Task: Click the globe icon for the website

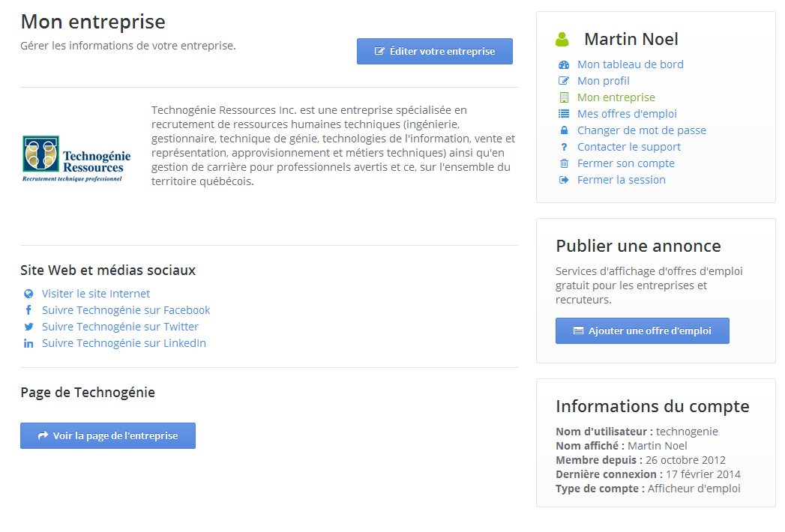Action: [x=28, y=294]
